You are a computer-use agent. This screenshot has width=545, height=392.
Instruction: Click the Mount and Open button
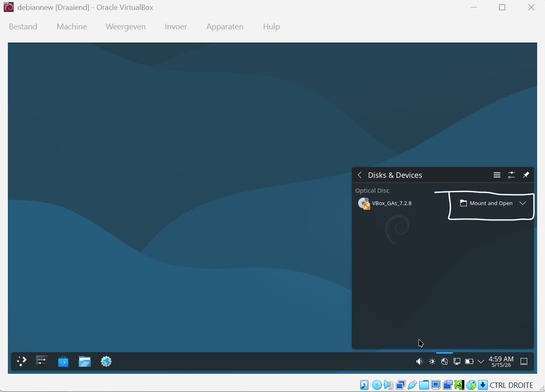(x=486, y=203)
